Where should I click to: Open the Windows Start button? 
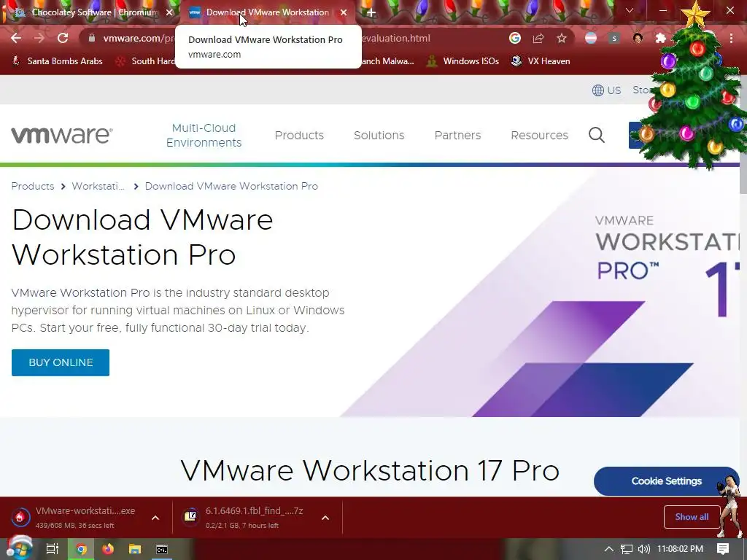pyautogui.click(x=19, y=549)
